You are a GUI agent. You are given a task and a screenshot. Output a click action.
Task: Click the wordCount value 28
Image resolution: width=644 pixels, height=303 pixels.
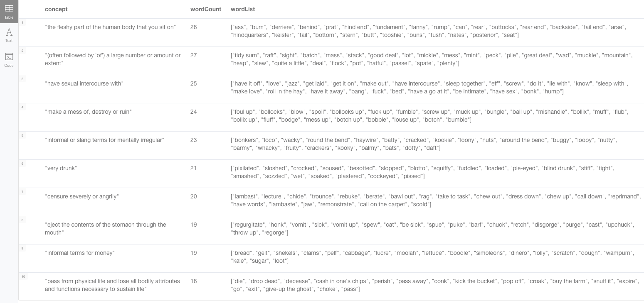click(x=193, y=27)
